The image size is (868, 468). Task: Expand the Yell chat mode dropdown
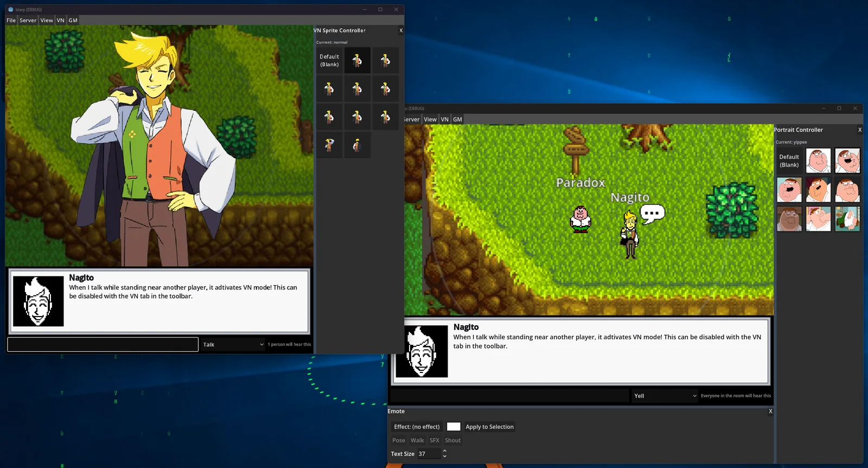click(x=665, y=395)
